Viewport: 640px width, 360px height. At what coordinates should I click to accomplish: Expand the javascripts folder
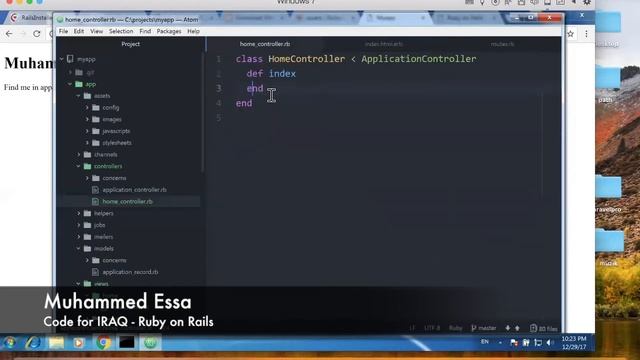coord(87,131)
